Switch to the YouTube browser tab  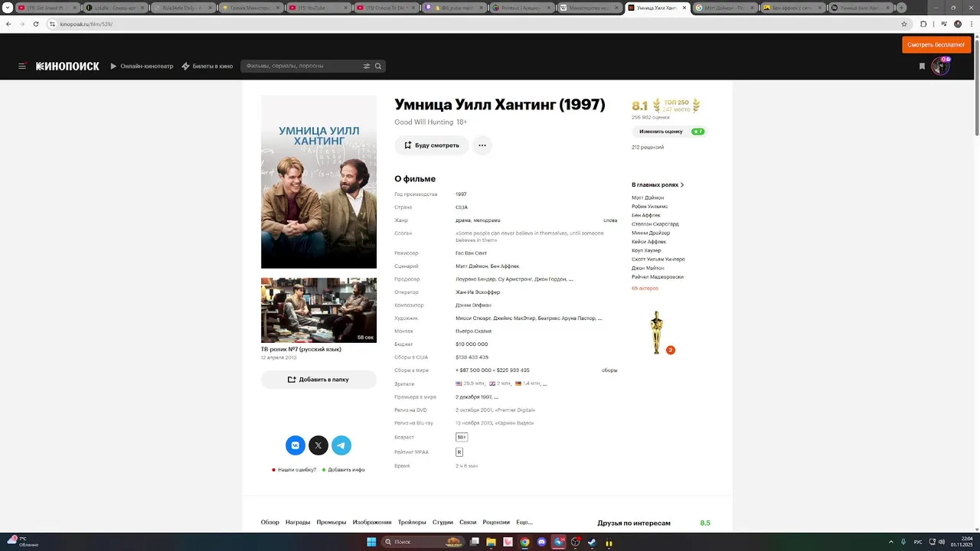[318, 8]
